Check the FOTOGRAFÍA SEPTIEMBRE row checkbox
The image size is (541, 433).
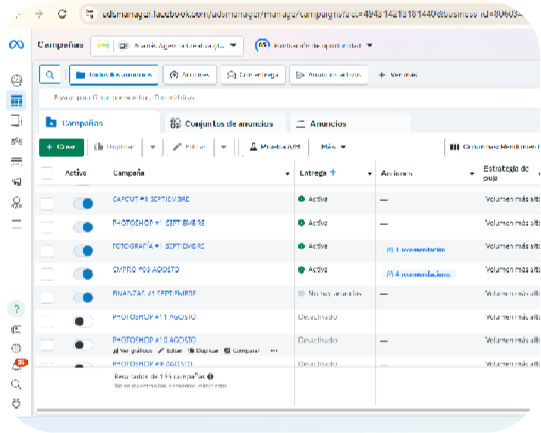pyautogui.click(x=47, y=250)
